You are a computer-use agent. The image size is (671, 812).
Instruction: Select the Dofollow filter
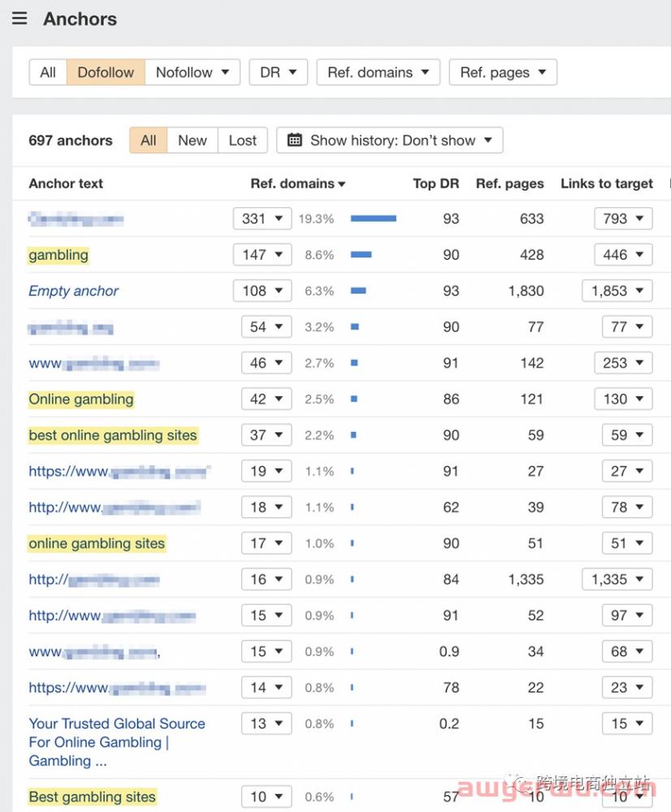[106, 72]
